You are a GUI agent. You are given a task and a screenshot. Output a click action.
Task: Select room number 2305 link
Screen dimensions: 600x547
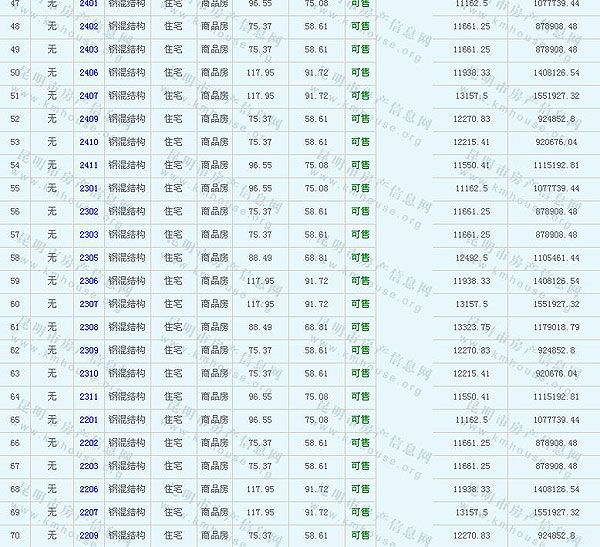pyautogui.click(x=89, y=257)
